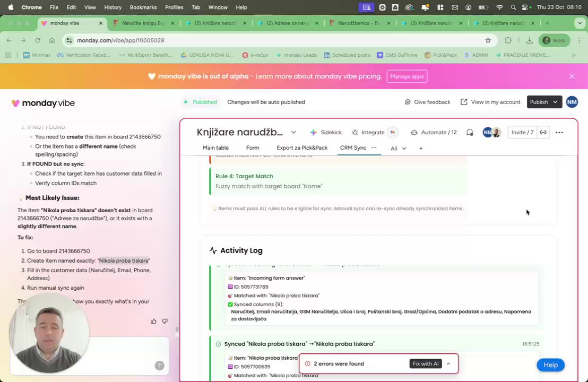Open Sidekick AI assistant
The width and height of the screenshot is (588, 382).
326,132
